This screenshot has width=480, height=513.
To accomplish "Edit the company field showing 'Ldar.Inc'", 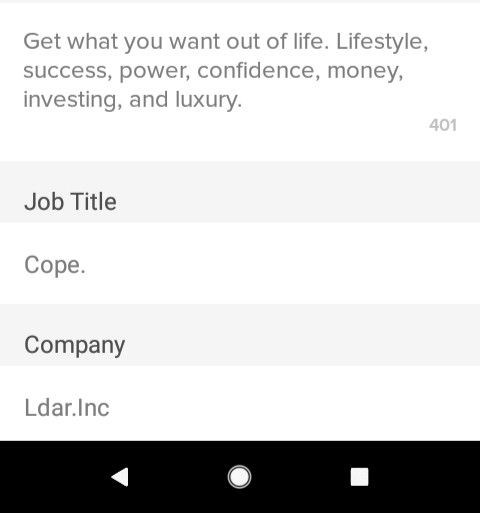I will click(240, 403).
